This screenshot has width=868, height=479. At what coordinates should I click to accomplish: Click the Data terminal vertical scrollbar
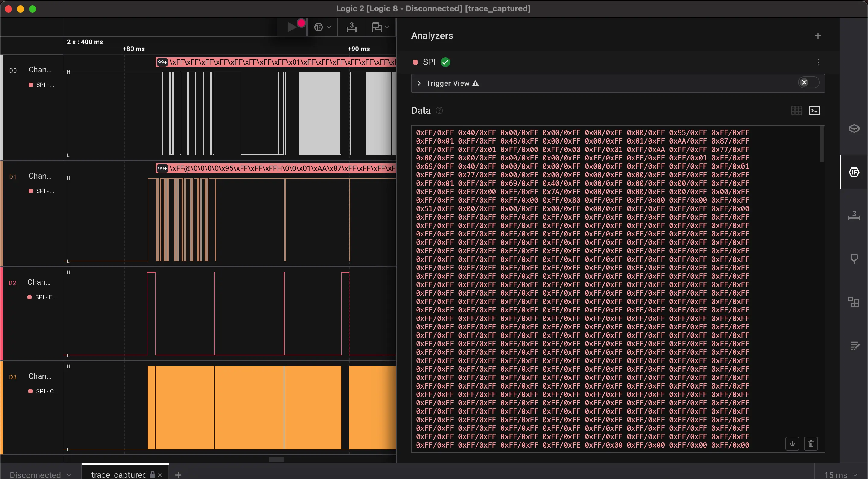(x=822, y=144)
